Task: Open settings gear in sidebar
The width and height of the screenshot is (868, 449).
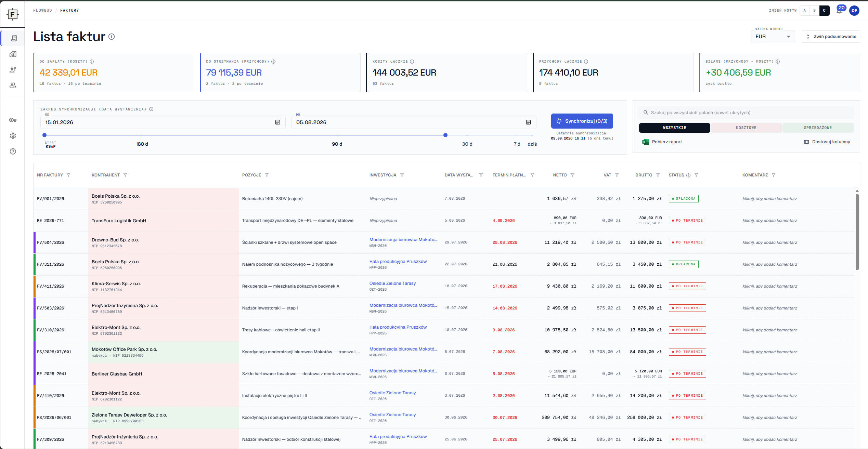Action: [x=13, y=136]
